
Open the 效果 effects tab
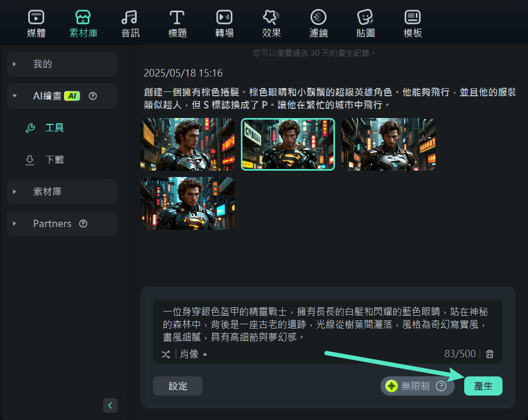271,23
